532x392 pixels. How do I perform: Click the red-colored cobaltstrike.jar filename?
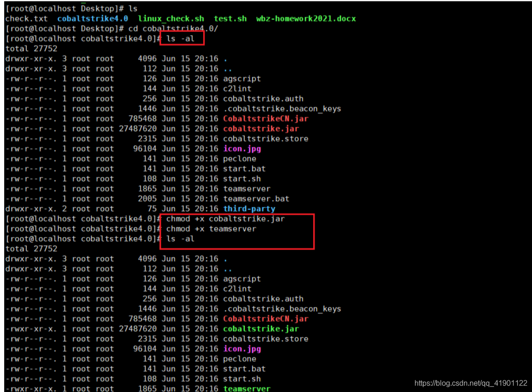pyautogui.click(x=261, y=129)
